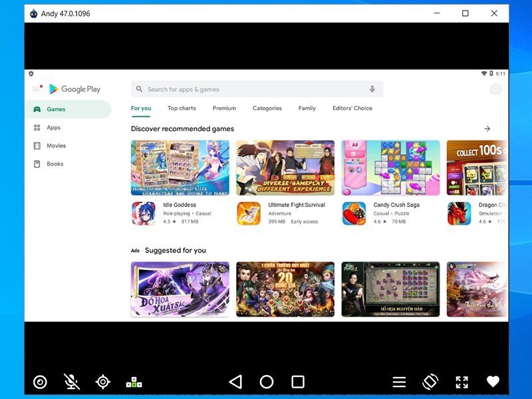Viewport: 532px width, 399px height.
Task: Open the navigation drawer hamburger menu
Action: pyautogui.click(x=37, y=88)
